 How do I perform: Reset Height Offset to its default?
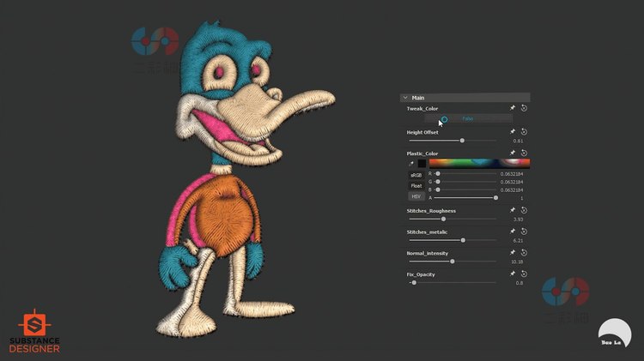[x=524, y=132]
